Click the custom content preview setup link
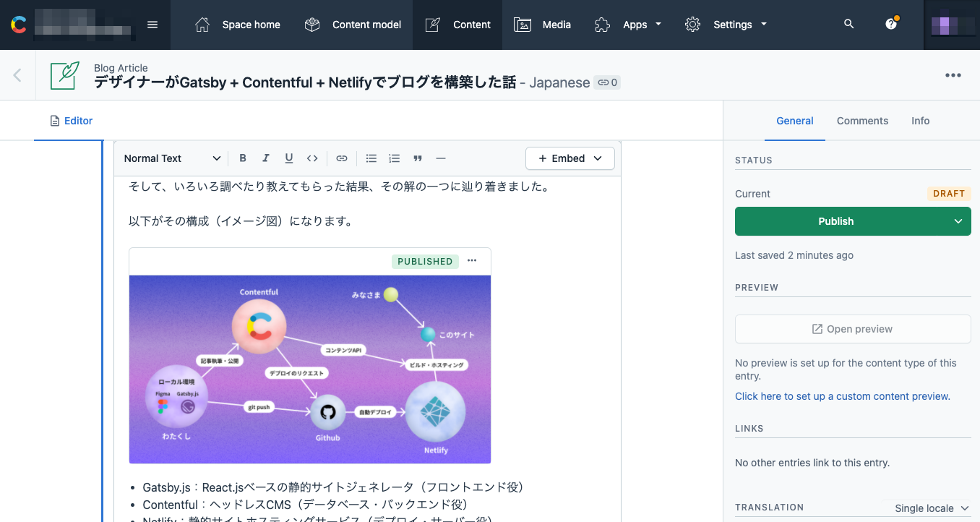Screen dimensions: 980x522 point(842,395)
